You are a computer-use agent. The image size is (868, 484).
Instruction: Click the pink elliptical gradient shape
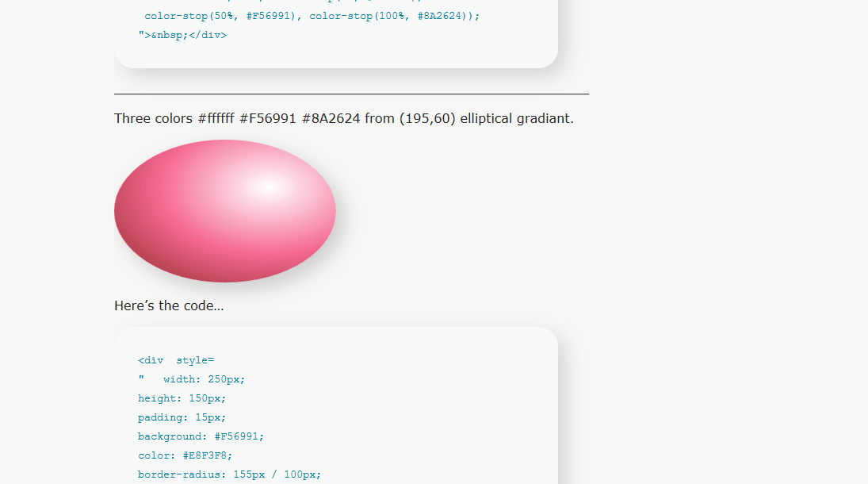tap(225, 211)
